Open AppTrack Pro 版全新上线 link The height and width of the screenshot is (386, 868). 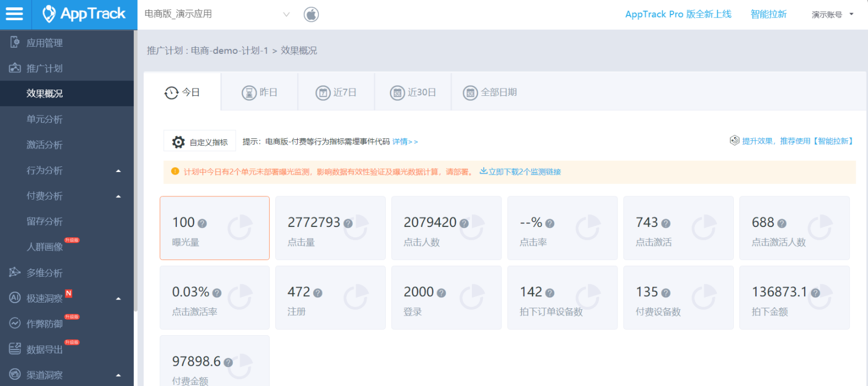[x=678, y=14]
